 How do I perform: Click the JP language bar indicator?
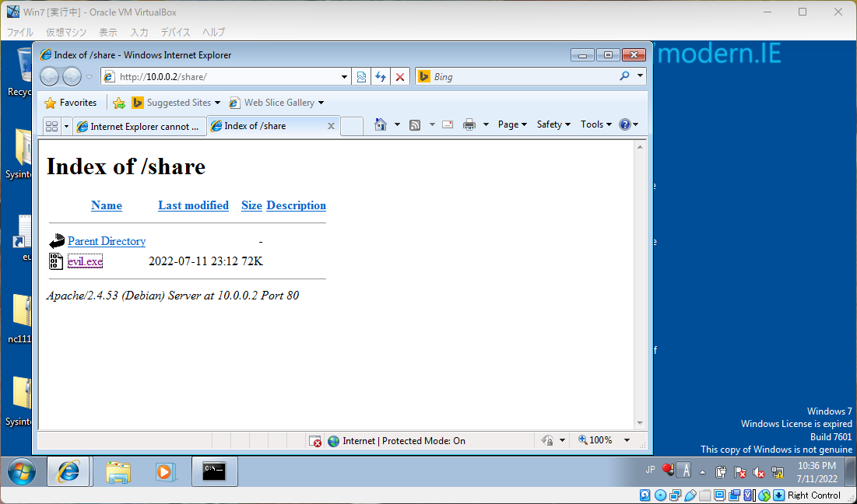point(651,470)
